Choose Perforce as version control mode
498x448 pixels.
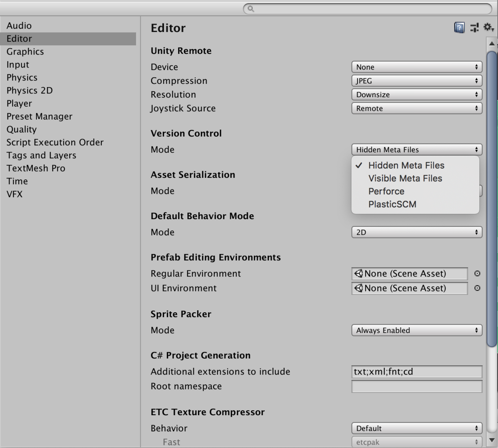point(386,191)
